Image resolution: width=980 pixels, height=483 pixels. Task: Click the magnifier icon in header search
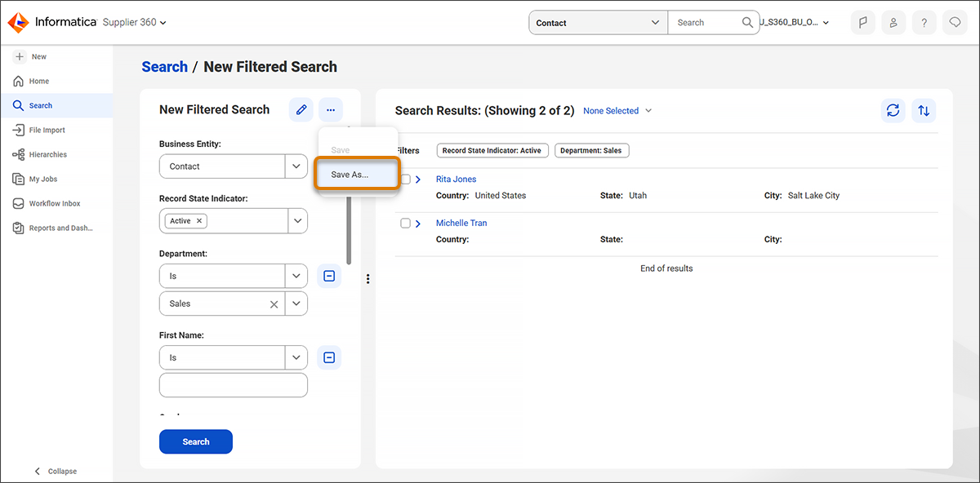click(x=748, y=23)
